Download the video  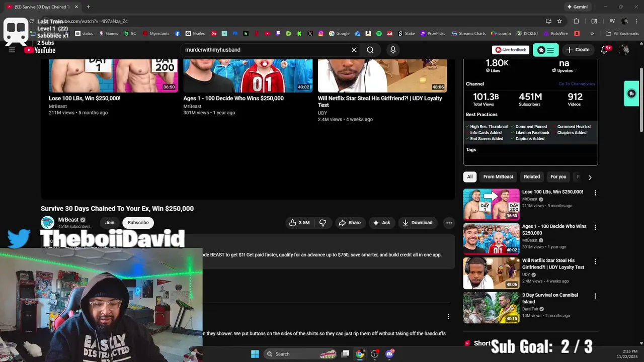(417, 223)
